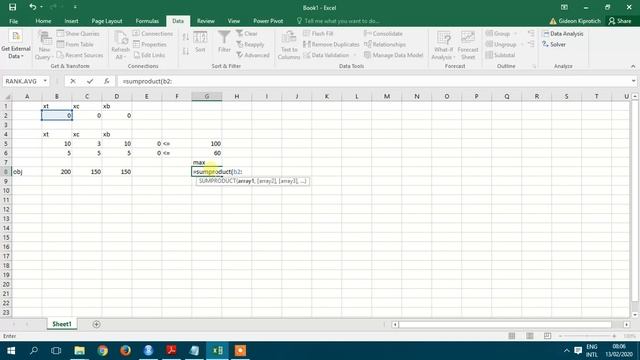This screenshot has height=360, width=640.
Task: Sort A to Z ascending icon
Action: coord(186,37)
